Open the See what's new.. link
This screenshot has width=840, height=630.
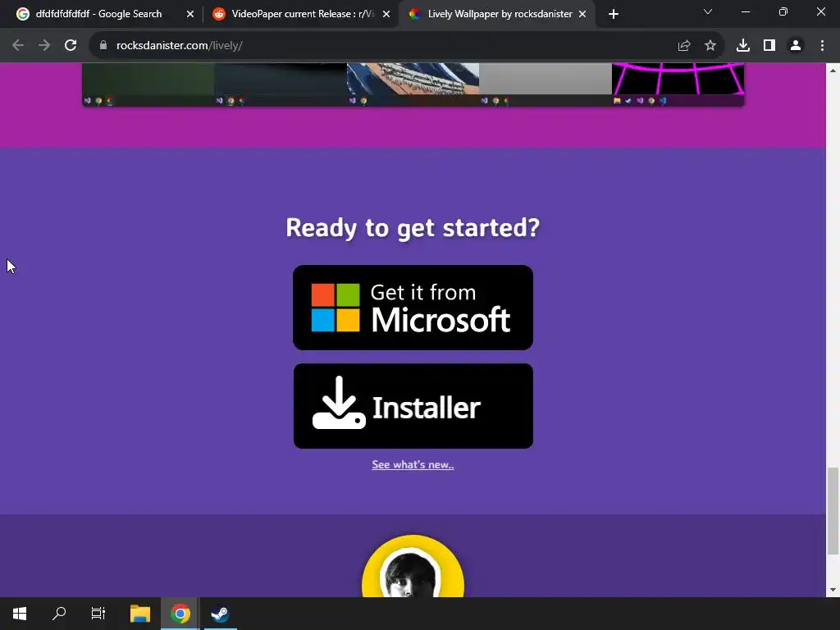[x=413, y=464]
